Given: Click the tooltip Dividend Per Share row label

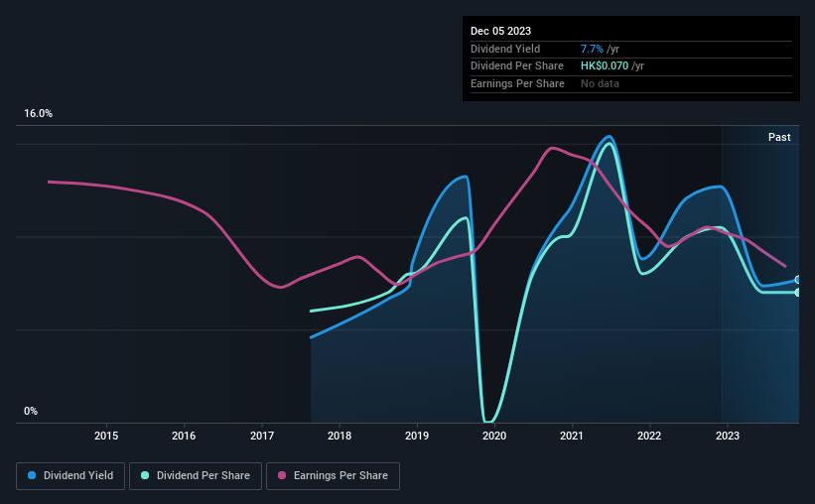Looking at the screenshot, I should [516, 66].
